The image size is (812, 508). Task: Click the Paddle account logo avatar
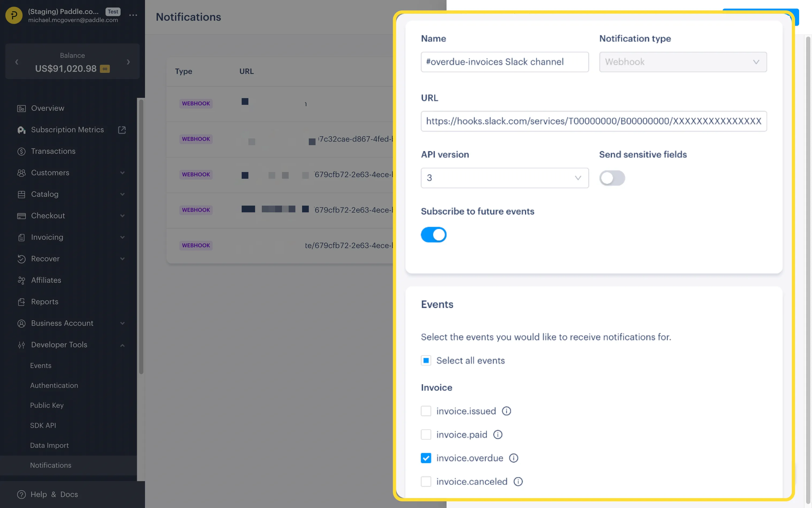(14, 15)
